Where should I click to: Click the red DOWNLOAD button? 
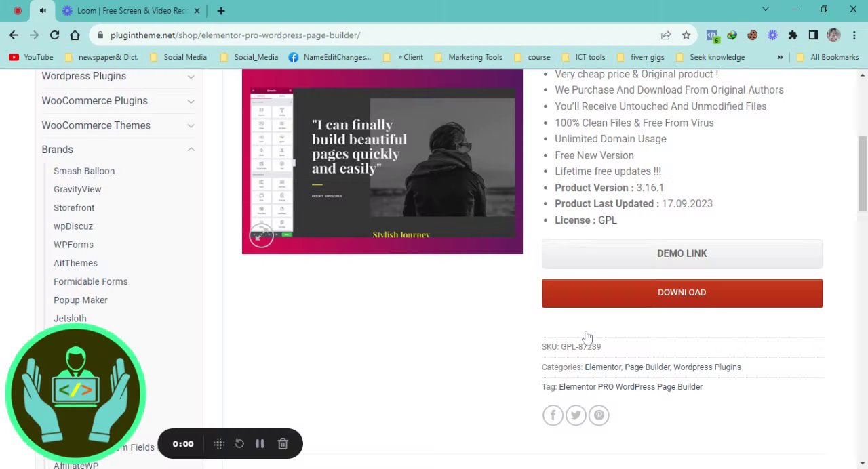click(x=682, y=293)
